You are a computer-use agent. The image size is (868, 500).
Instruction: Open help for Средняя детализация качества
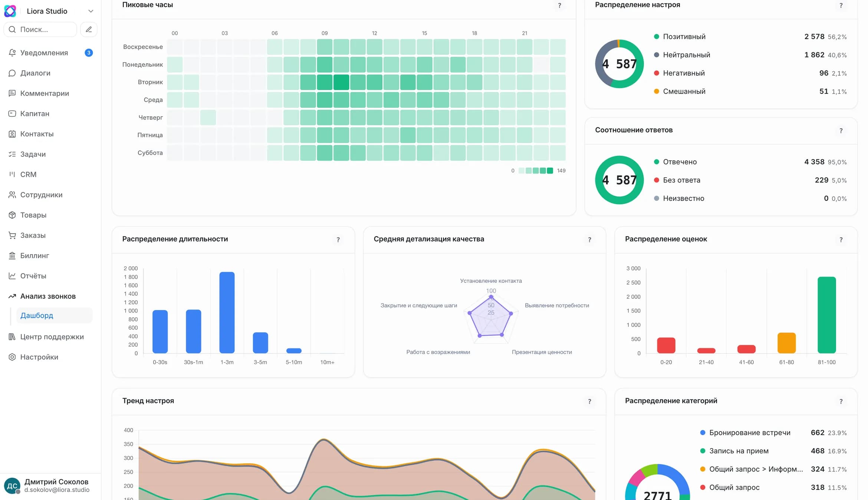click(x=589, y=239)
